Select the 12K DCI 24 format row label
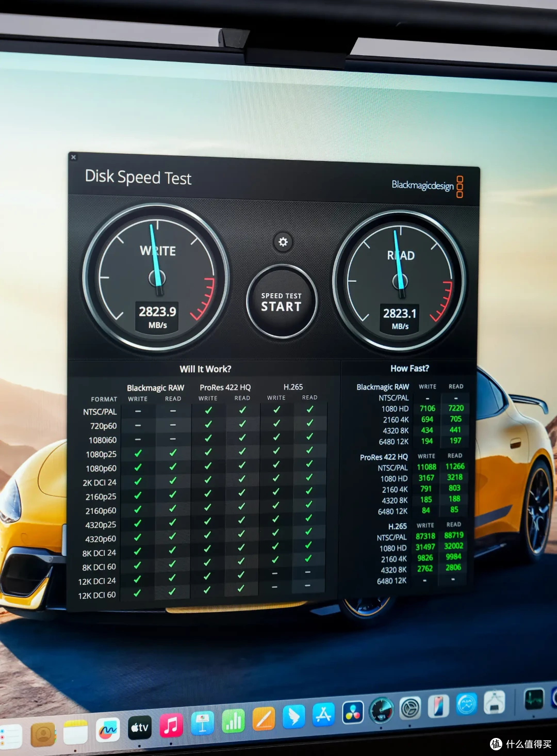This screenshot has width=557, height=756. click(97, 581)
